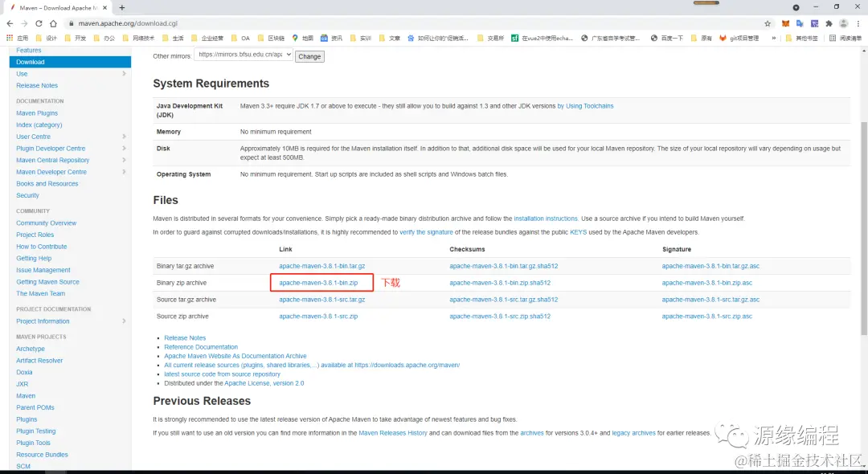View site security info via the padlock
Image resolution: width=868 pixels, height=474 pixels.
point(71,24)
